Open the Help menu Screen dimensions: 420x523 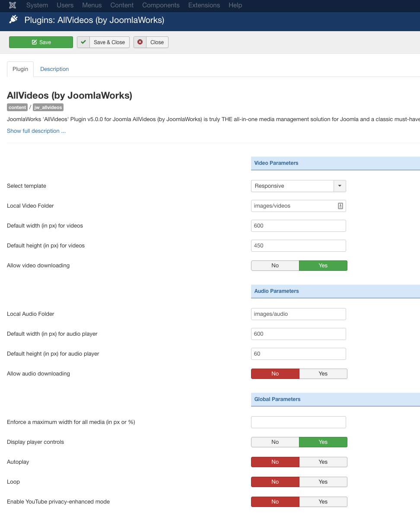tap(235, 5)
